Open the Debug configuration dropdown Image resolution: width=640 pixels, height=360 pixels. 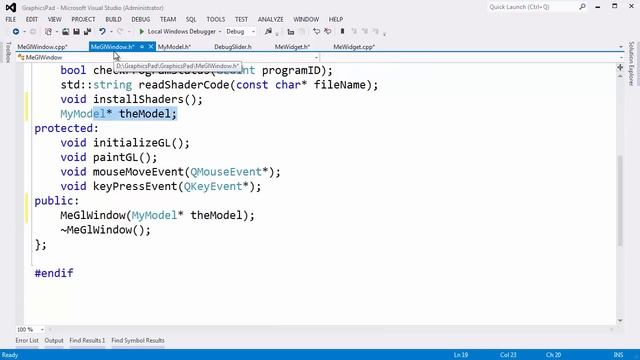point(253,32)
